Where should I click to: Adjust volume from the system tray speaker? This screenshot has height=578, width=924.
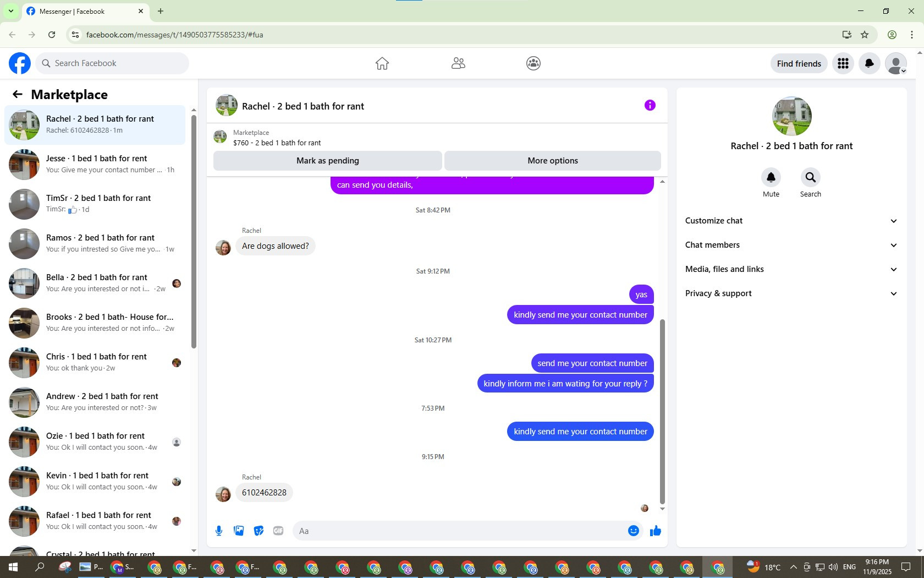[833, 567]
